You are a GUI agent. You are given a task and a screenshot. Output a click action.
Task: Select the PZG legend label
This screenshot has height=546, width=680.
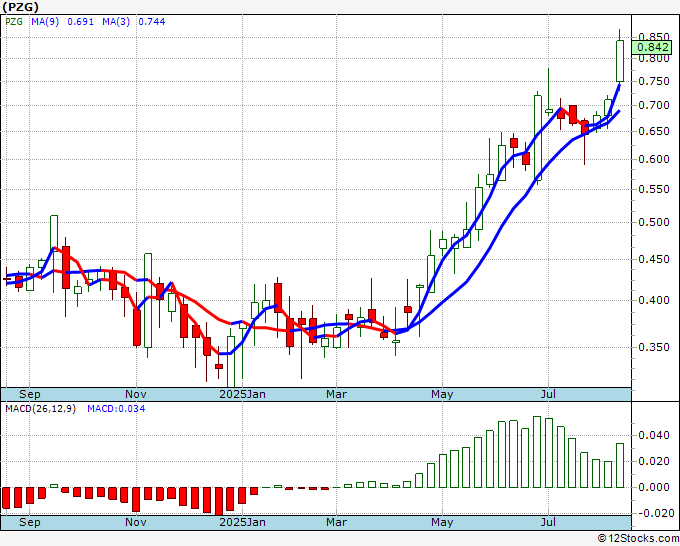pos(14,22)
